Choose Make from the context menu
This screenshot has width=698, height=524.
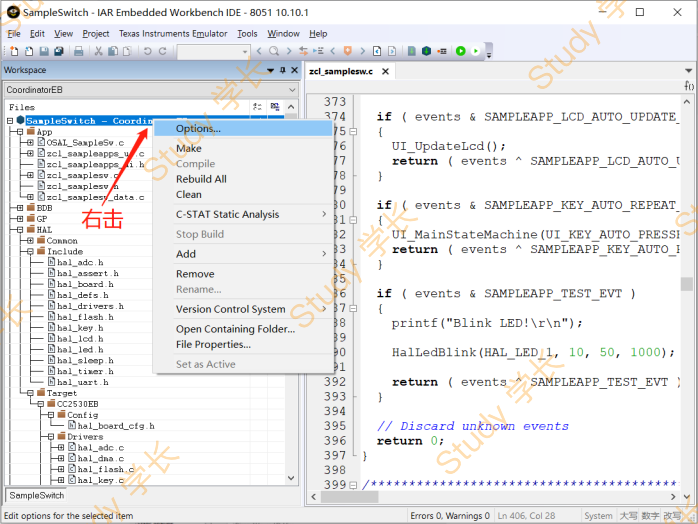[x=243, y=148]
